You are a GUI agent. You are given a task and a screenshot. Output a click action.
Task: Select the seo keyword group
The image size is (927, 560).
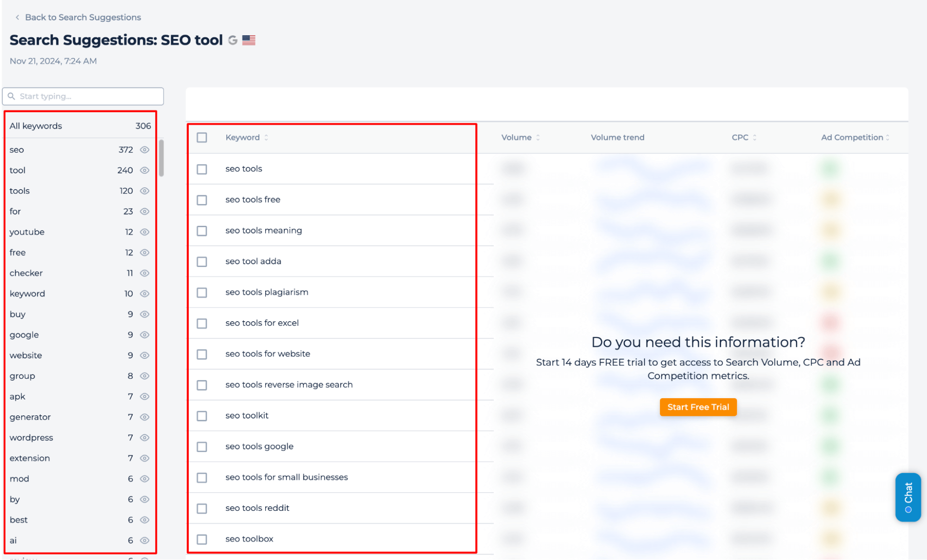[17, 150]
